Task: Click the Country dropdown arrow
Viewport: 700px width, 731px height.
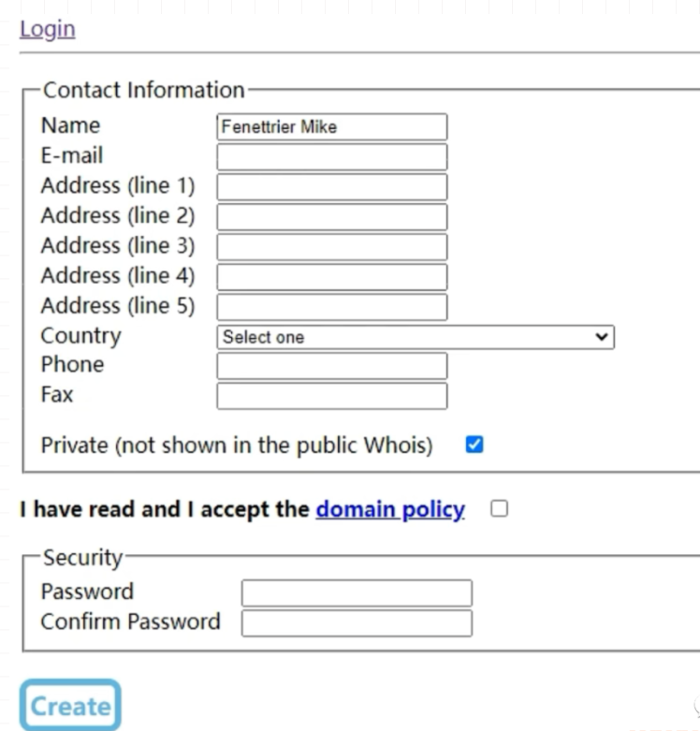Action: coord(602,337)
